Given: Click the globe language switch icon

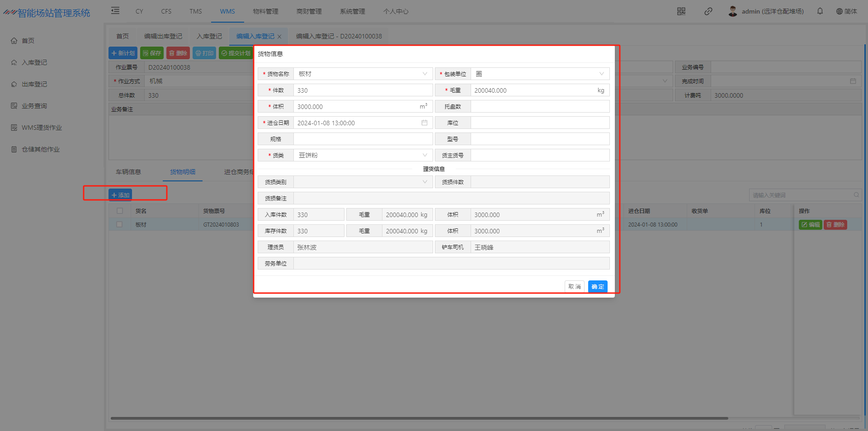Looking at the screenshot, I should point(840,11).
